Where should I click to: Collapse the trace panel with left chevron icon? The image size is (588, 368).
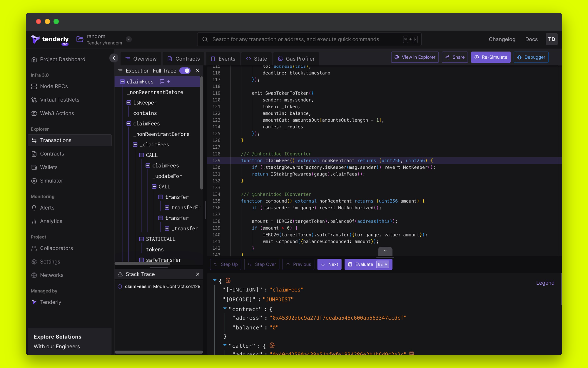(x=113, y=58)
